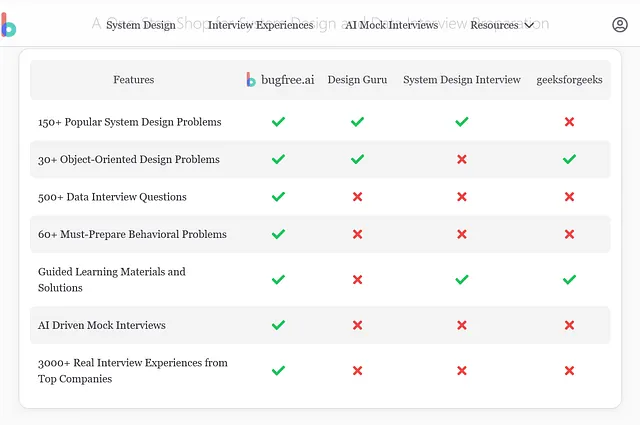Click green check for Design Guru 150+ System Design Problems
640x425 pixels.
[357, 122]
